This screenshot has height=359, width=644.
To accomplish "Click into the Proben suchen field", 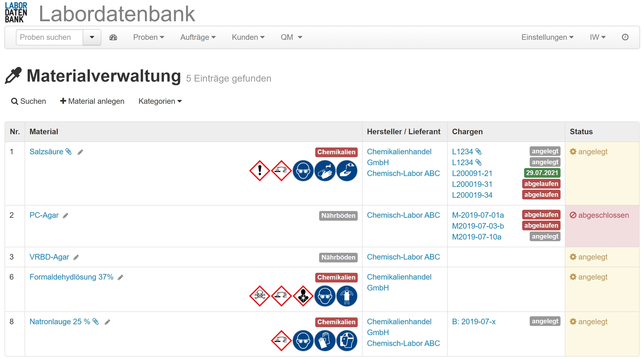I will tap(49, 37).
